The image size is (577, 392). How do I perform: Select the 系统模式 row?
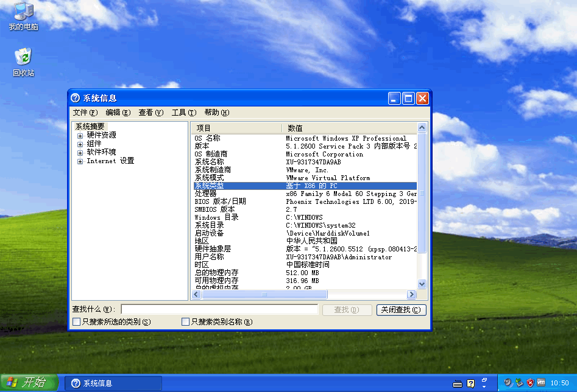pyautogui.click(x=305, y=178)
